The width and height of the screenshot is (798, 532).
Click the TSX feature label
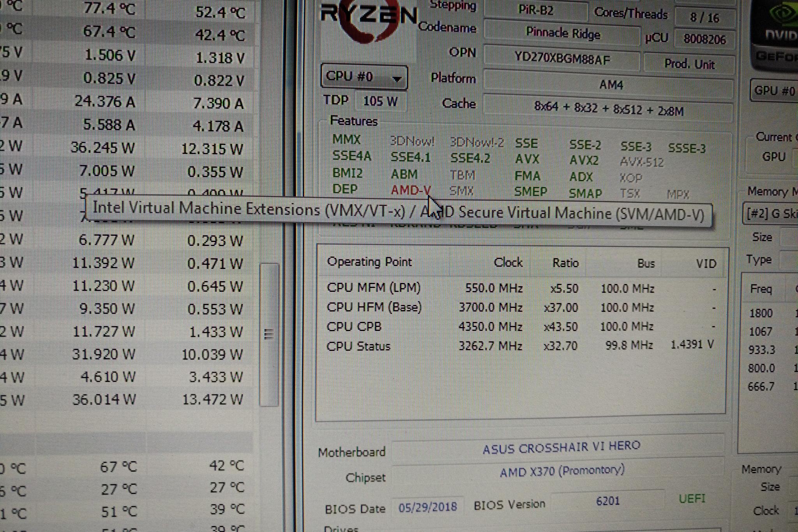point(630,194)
